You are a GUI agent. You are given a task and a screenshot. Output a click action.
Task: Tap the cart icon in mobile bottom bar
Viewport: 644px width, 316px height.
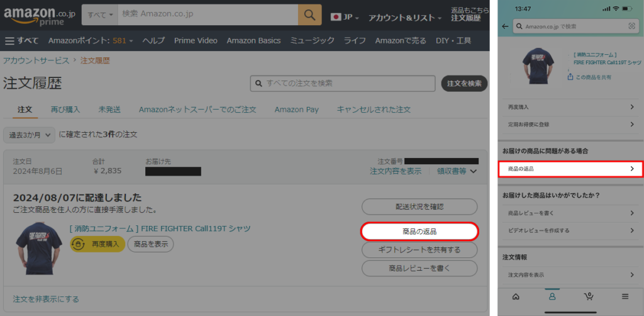[x=589, y=296]
